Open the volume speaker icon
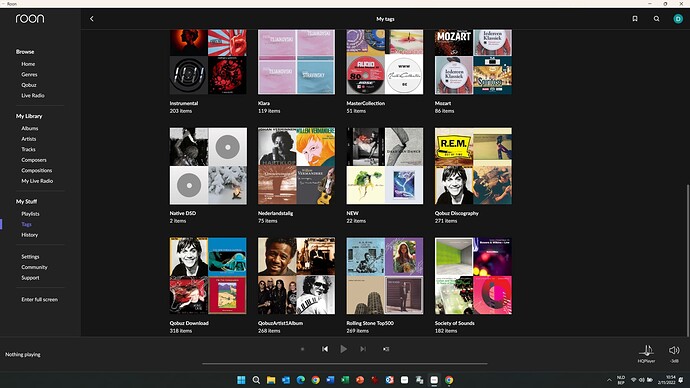The width and height of the screenshot is (690, 388). click(x=674, y=351)
